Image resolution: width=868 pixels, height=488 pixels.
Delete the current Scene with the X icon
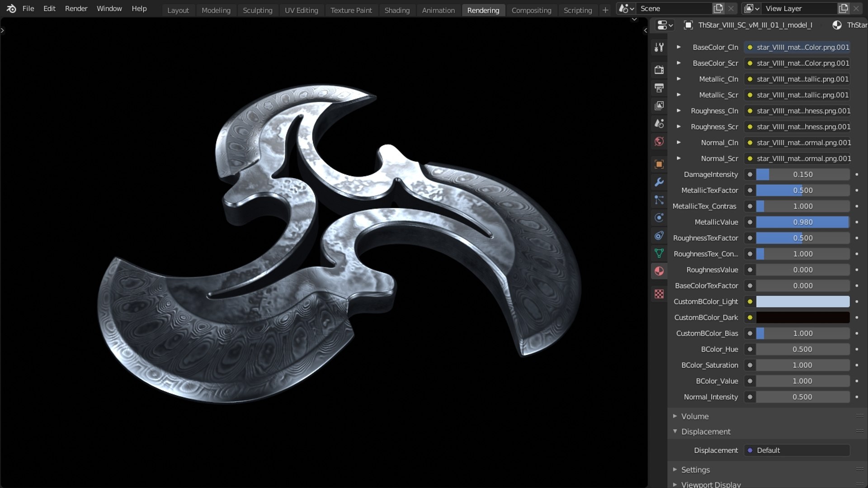tap(731, 9)
